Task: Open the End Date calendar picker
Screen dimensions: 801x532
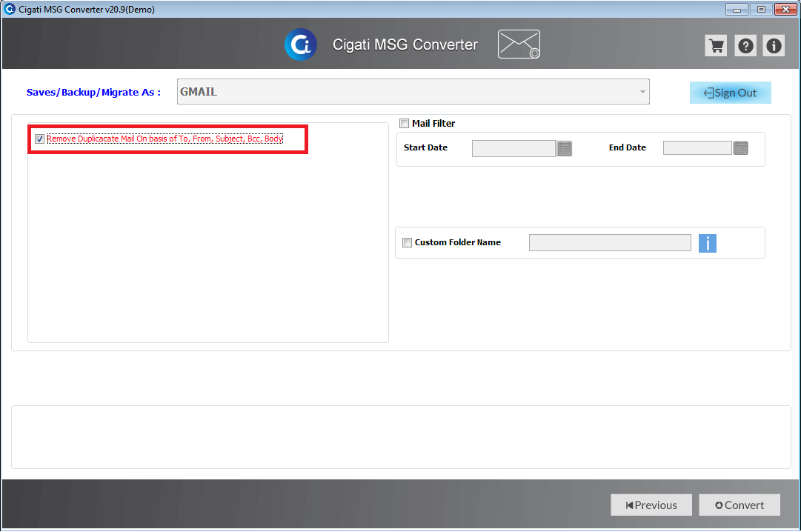Action: point(741,148)
